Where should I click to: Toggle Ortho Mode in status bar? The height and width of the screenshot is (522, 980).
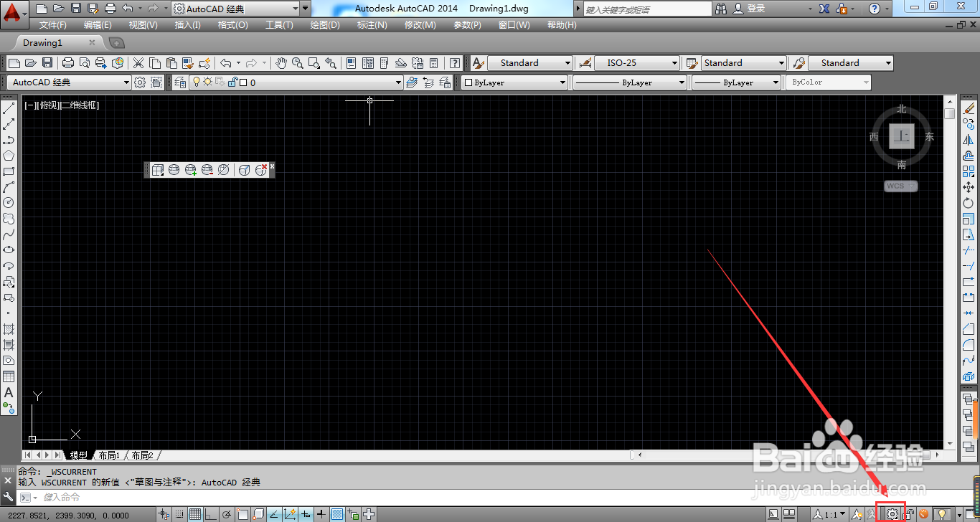coord(210,514)
